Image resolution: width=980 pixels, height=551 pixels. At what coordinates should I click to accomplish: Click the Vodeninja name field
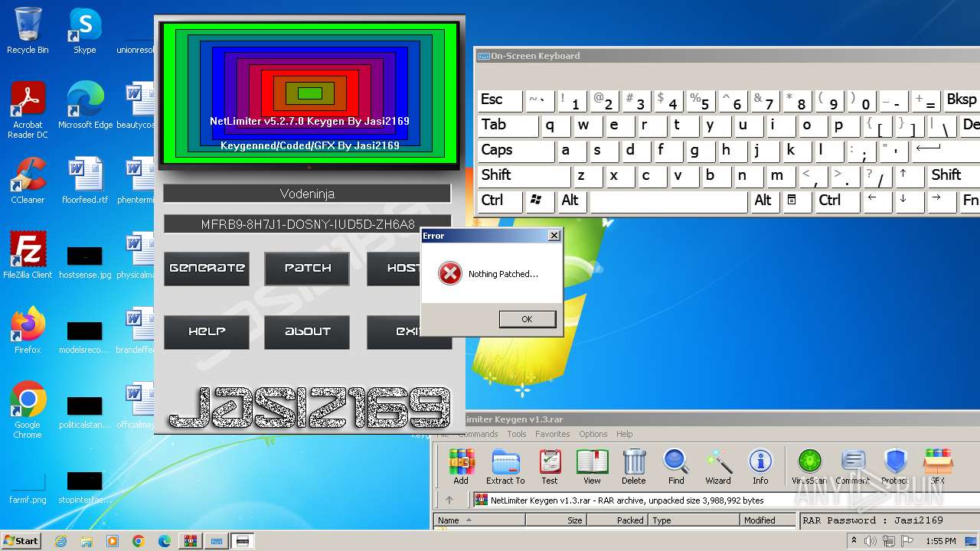tap(307, 194)
